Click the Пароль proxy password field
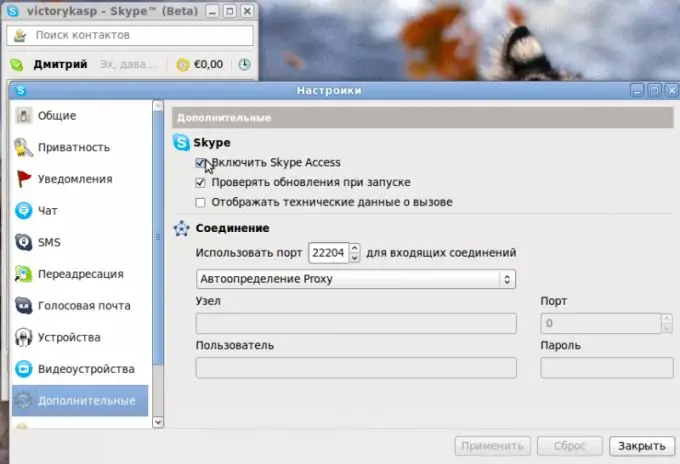 [607, 368]
